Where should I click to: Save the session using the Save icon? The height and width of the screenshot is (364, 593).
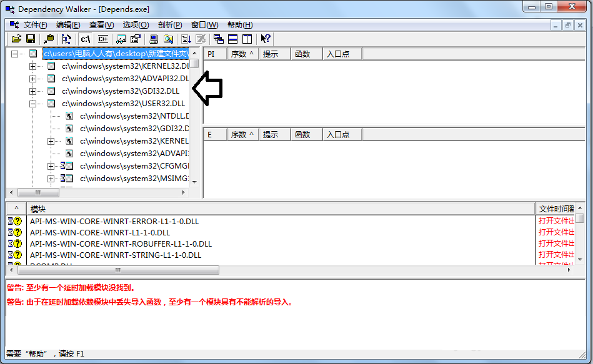31,39
